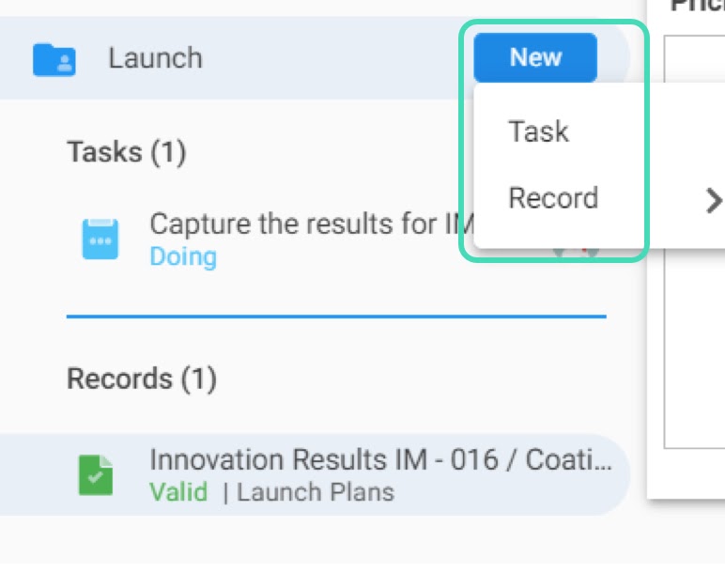Collapse the Records (1) section header
This screenshot has height=588, width=725.
142,379
